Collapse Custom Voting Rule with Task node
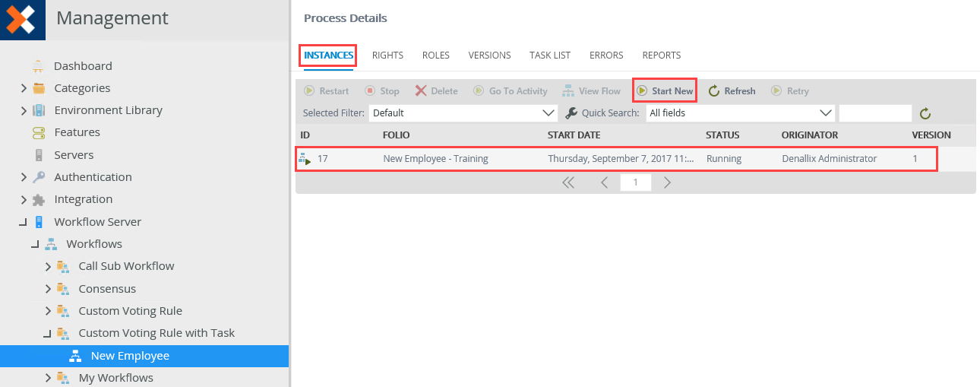The height and width of the screenshot is (387, 980). [x=47, y=333]
